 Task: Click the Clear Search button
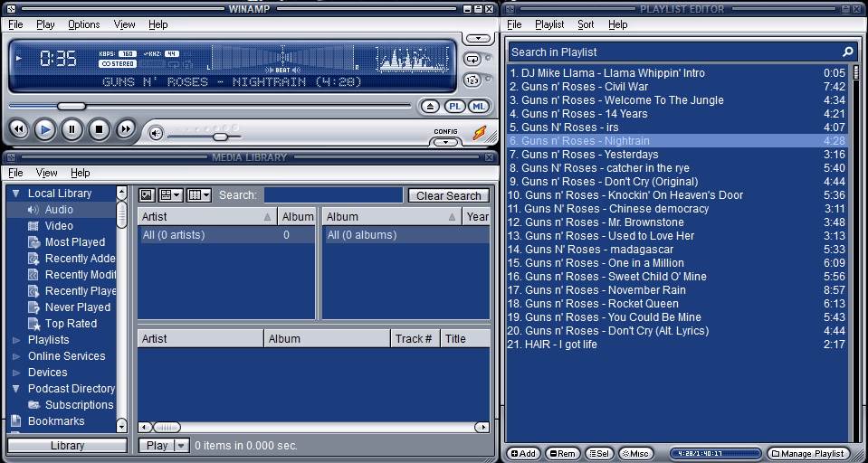coord(448,195)
